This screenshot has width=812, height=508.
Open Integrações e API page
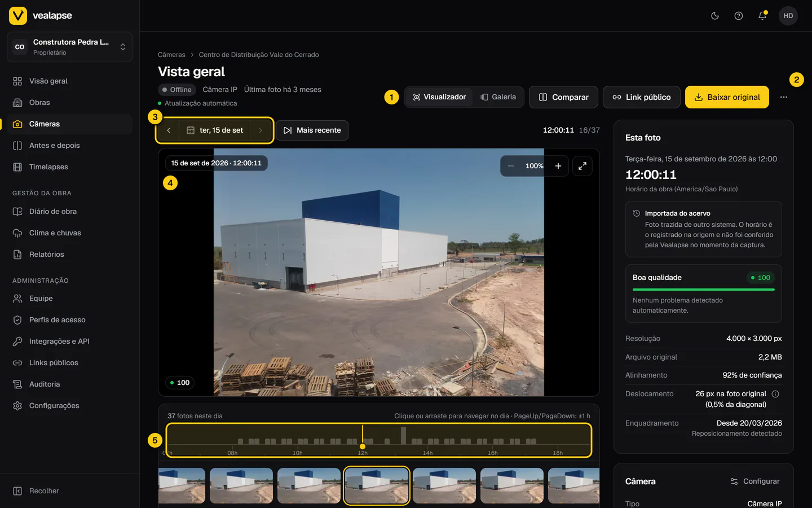coord(70,341)
